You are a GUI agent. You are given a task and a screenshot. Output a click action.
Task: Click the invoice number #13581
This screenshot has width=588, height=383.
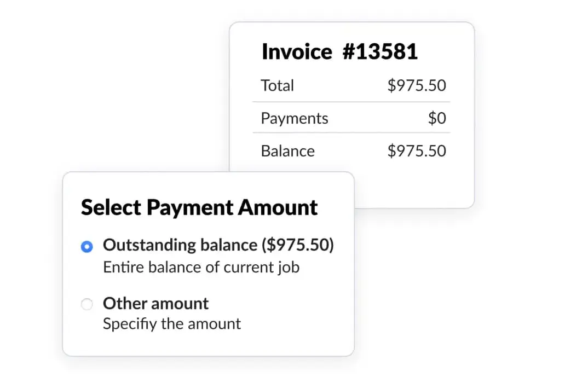[x=380, y=52]
